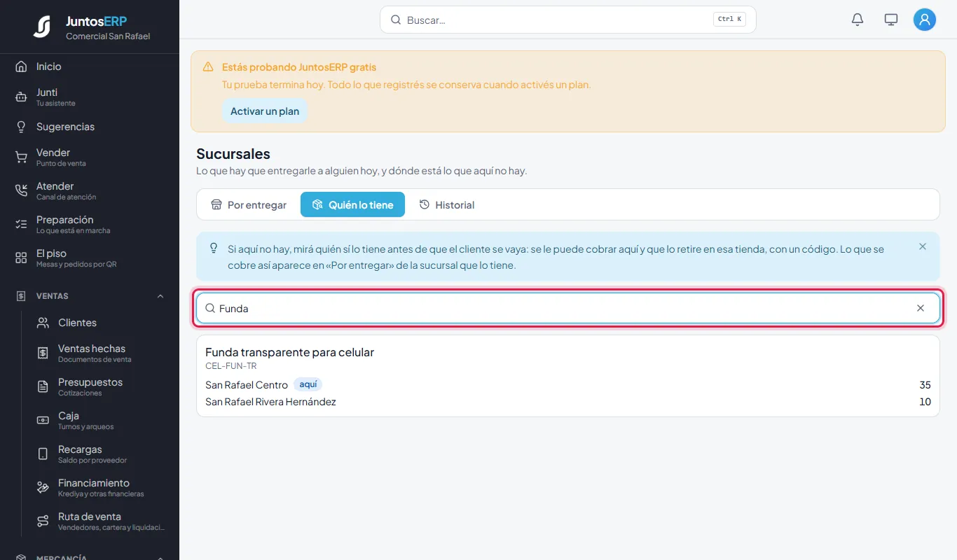This screenshot has width=957, height=560.
Task: Click the Ctrl K shortcut badge
Action: (729, 20)
